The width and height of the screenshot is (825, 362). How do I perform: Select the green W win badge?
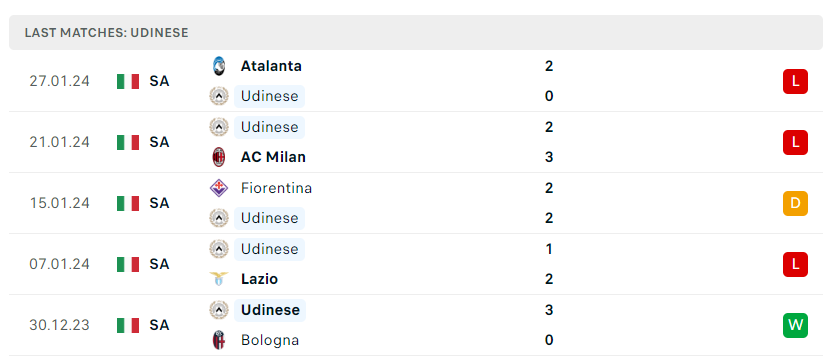pos(795,325)
